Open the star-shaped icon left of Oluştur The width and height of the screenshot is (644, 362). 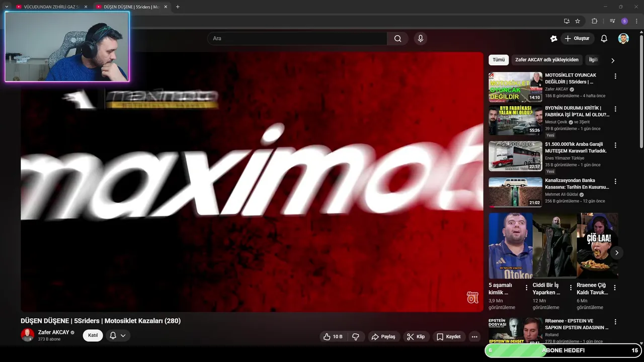[x=553, y=39]
